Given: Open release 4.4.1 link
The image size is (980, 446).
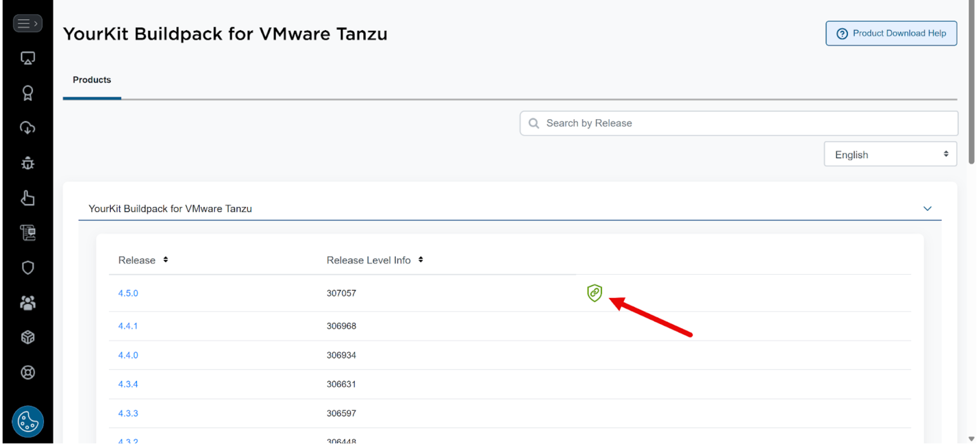Looking at the screenshot, I should [x=128, y=326].
